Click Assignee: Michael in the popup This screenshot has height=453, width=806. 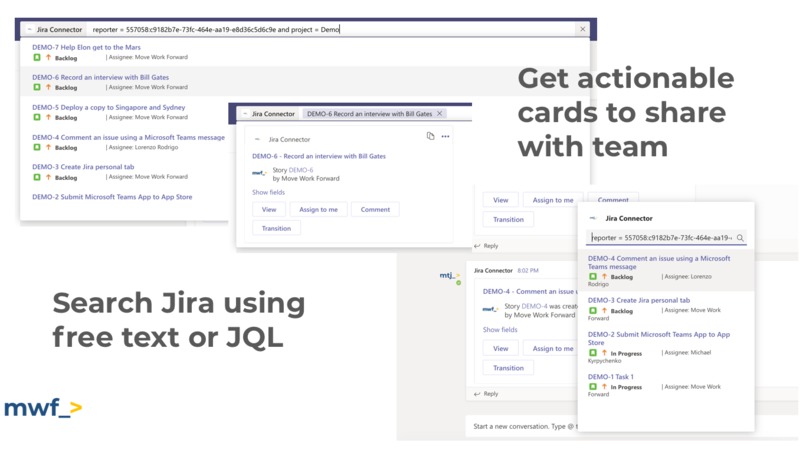point(688,353)
